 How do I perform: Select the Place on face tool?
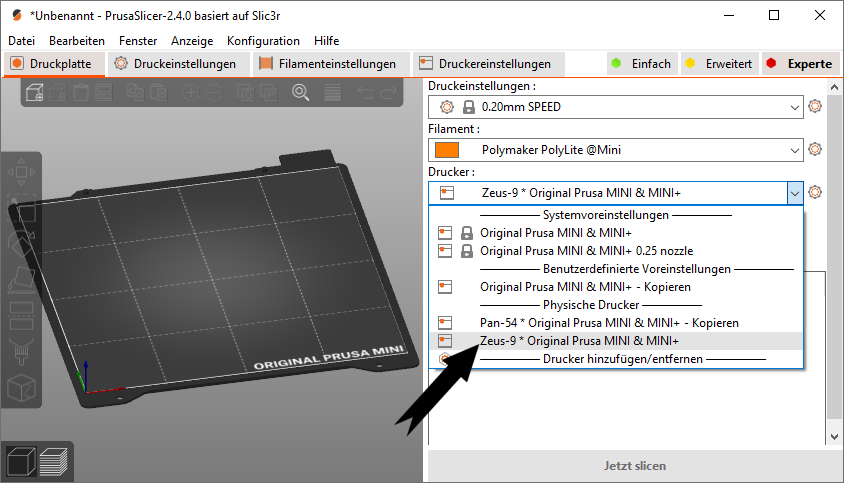pyautogui.click(x=22, y=279)
